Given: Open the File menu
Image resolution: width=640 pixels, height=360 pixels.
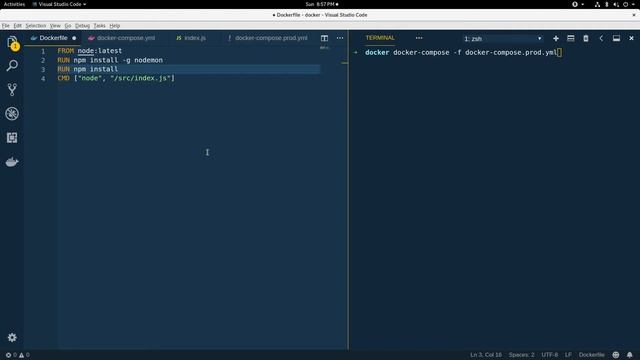Looking at the screenshot, I should pos(6,26).
